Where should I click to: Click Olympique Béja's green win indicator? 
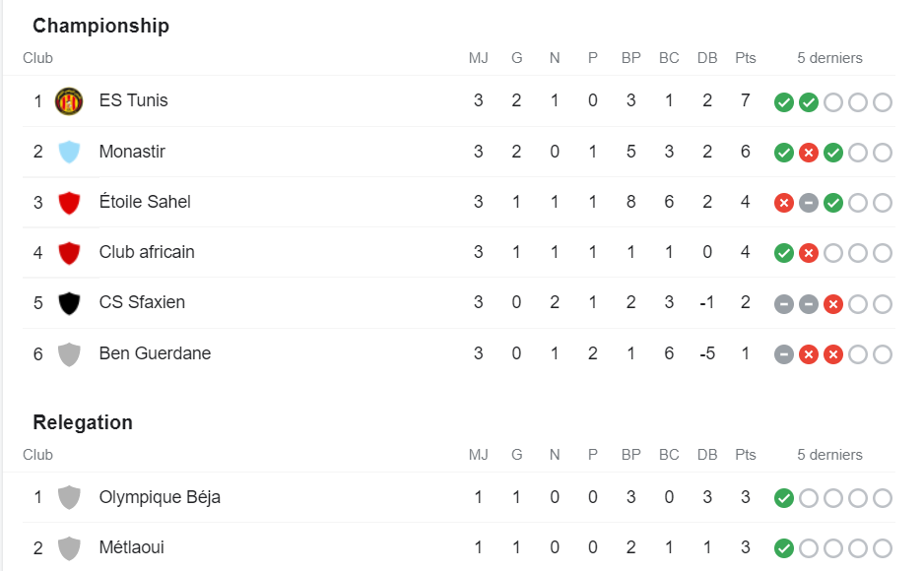click(784, 498)
